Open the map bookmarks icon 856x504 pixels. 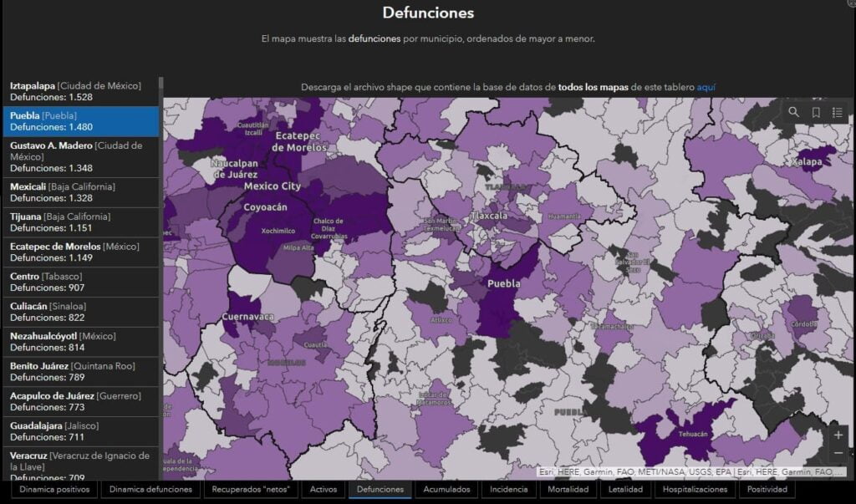pyautogui.click(x=816, y=112)
